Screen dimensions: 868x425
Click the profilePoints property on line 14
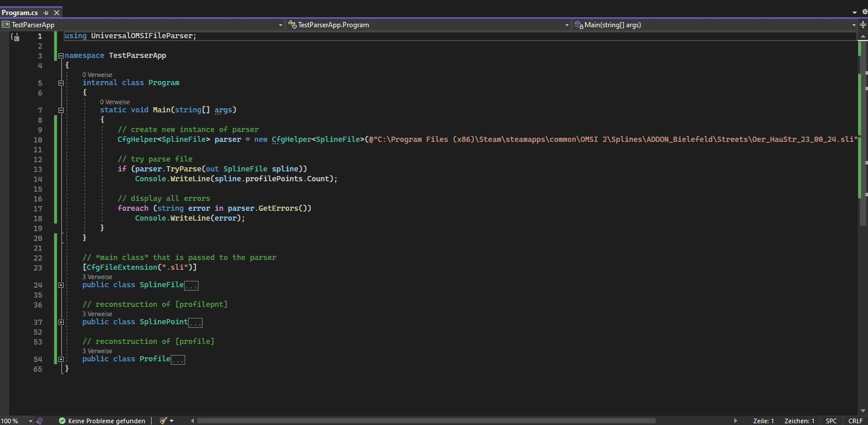click(274, 179)
